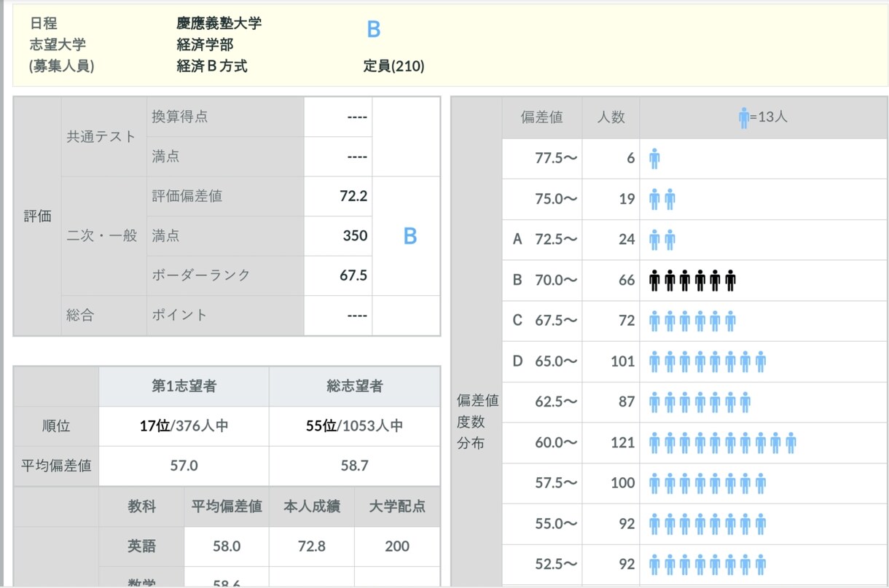
Task: Click the single person icon in the 77.5~ row
Action: click(654, 158)
